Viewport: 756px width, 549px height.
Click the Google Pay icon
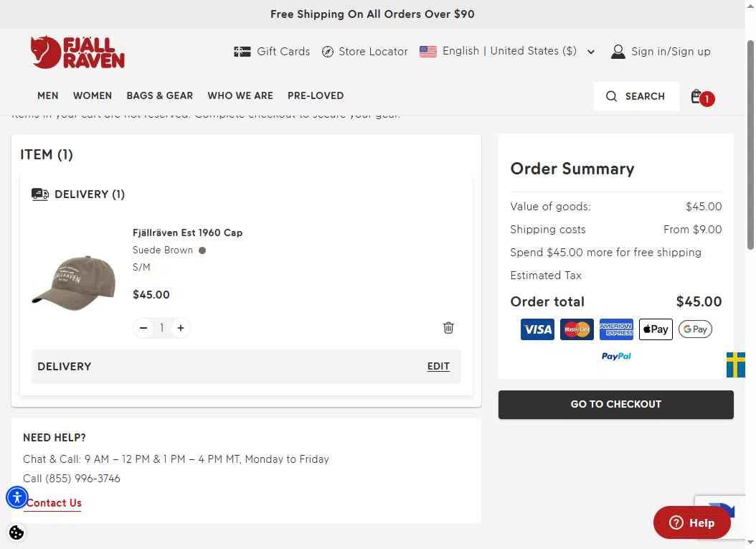click(695, 329)
